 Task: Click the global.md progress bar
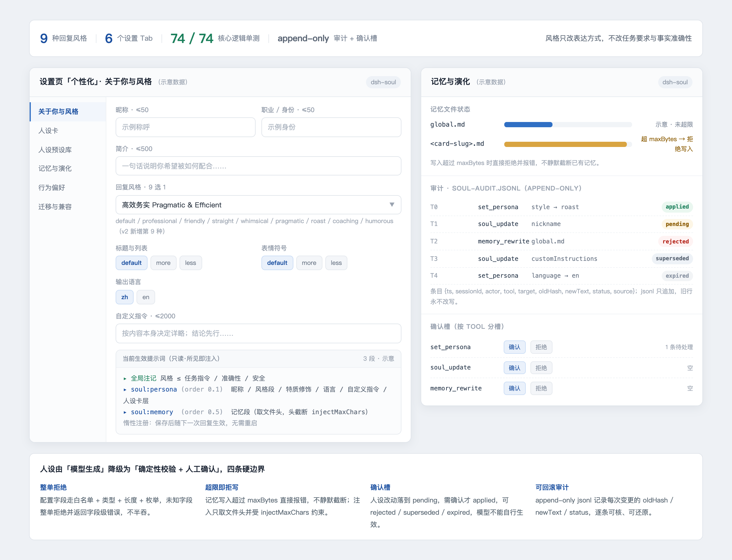point(568,125)
